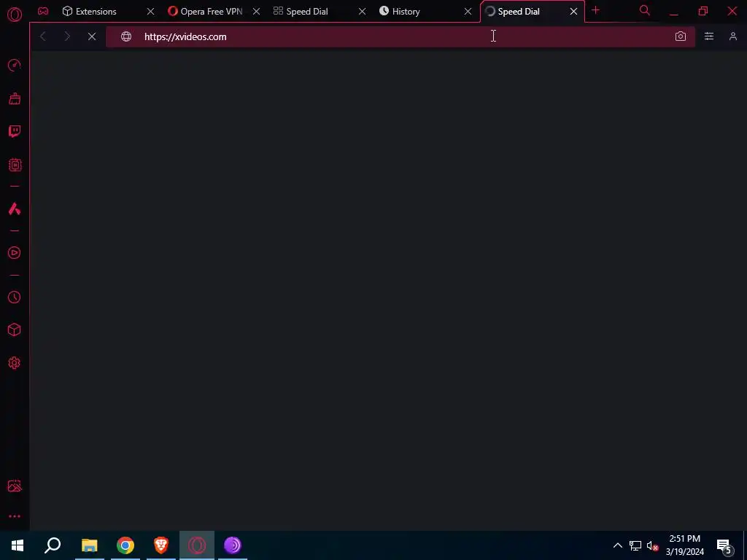Open Settings gear in sidebar
747x560 pixels.
click(x=15, y=363)
